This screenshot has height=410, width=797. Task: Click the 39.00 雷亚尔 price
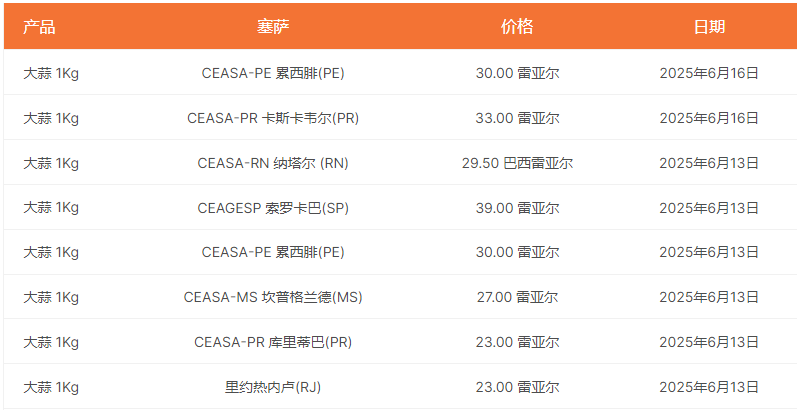click(x=517, y=208)
